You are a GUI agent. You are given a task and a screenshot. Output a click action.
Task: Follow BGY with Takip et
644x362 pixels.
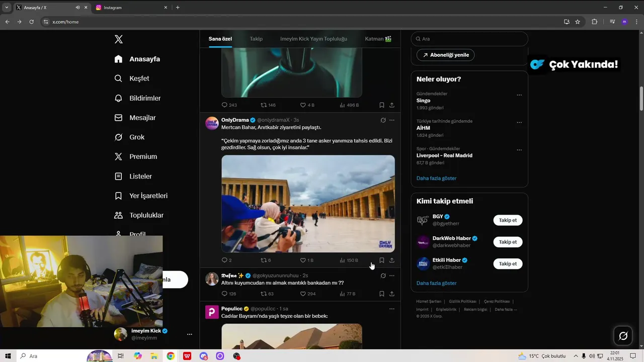pos(508,220)
